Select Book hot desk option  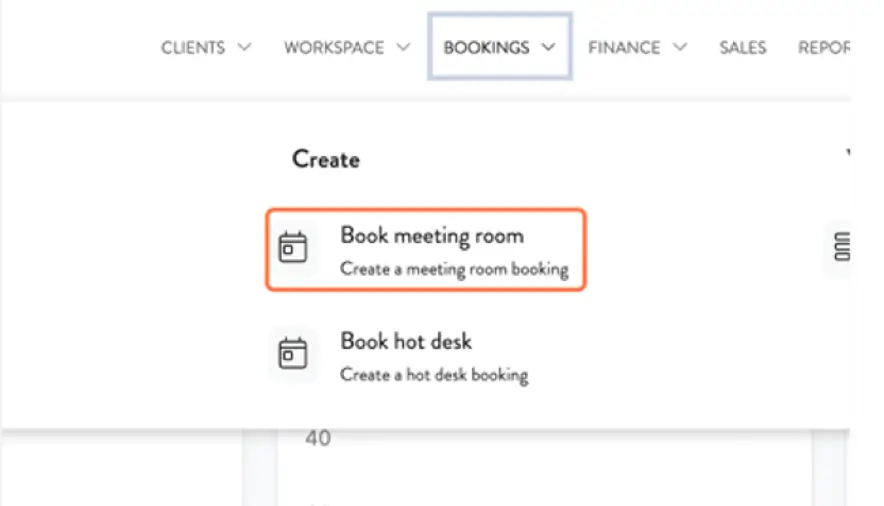(x=406, y=341)
